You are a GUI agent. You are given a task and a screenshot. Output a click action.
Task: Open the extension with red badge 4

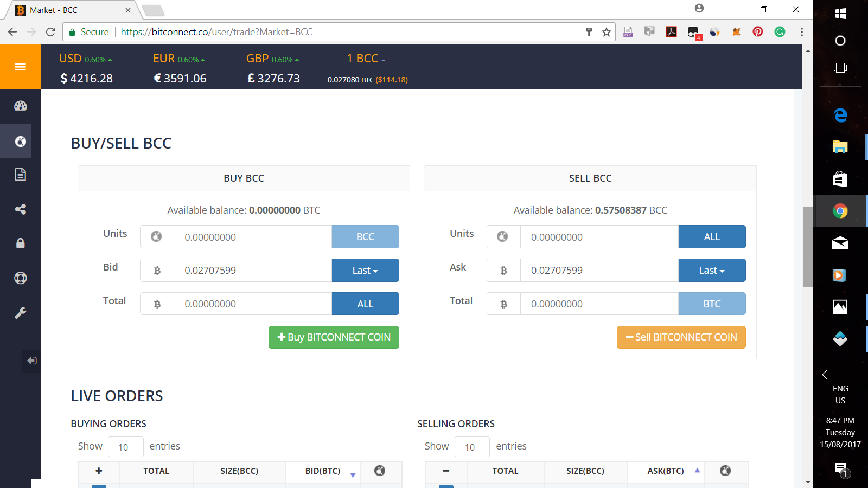693,33
